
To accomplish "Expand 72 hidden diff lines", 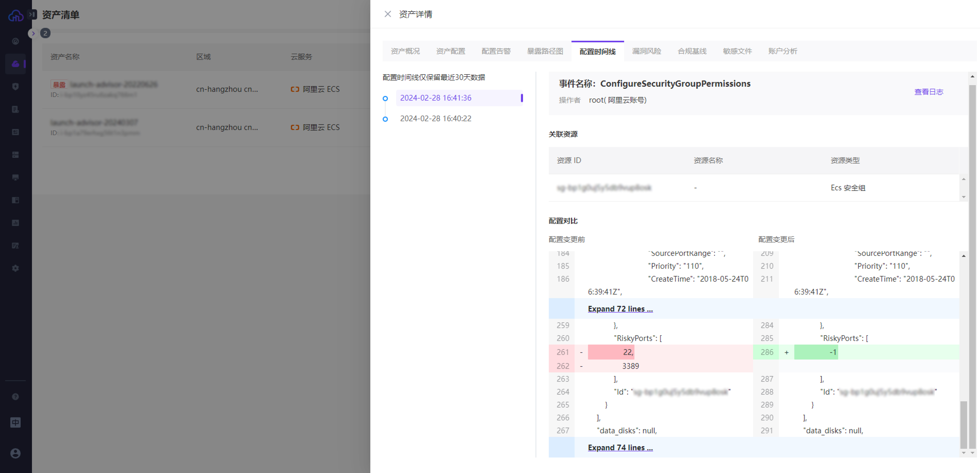I will tap(620, 309).
